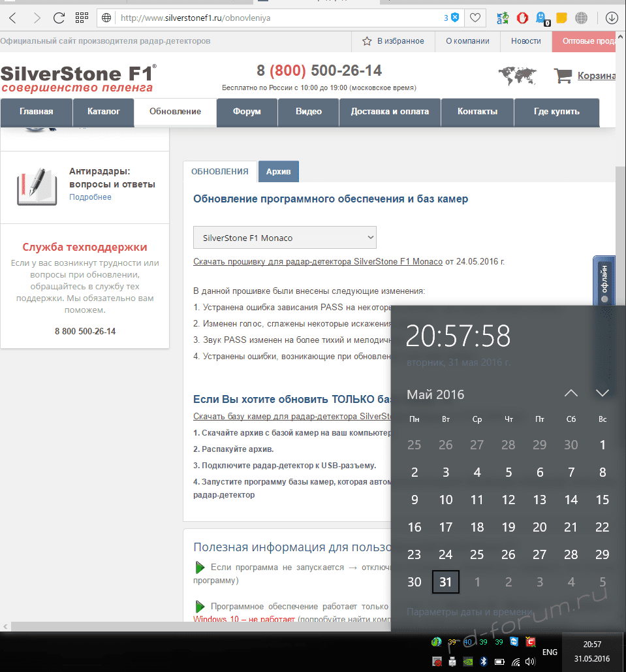
Task: Open the Adblock red stop-hand extension
Action: click(522, 18)
